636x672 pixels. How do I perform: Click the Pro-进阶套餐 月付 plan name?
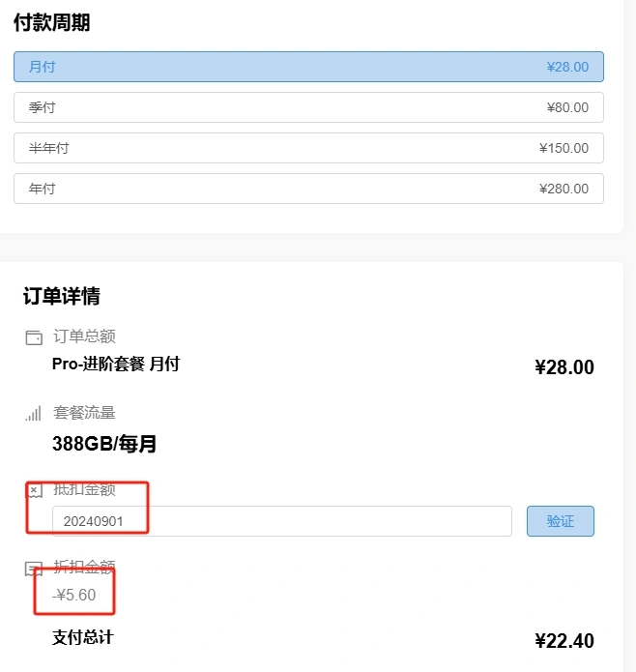(115, 365)
